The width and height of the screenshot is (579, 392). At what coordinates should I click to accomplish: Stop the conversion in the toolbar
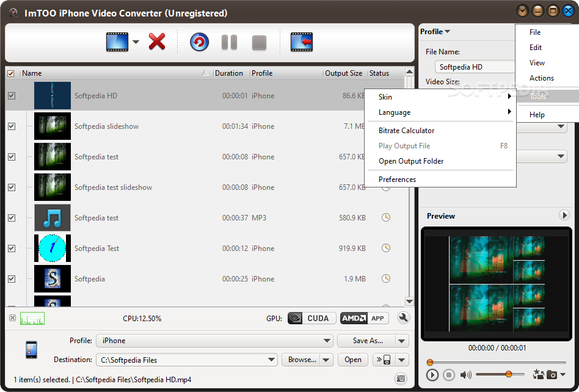coord(259,43)
